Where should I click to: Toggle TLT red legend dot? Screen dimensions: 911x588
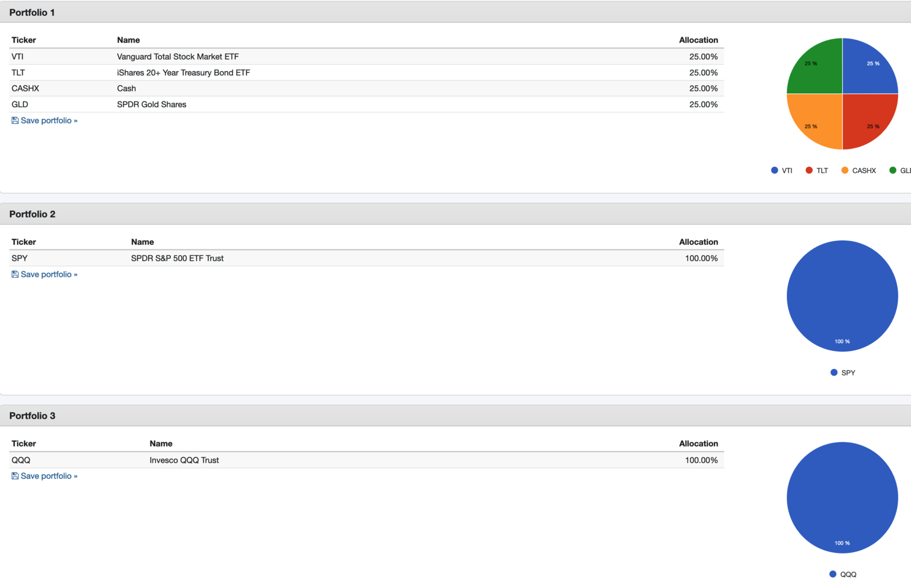[x=809, y=170]
